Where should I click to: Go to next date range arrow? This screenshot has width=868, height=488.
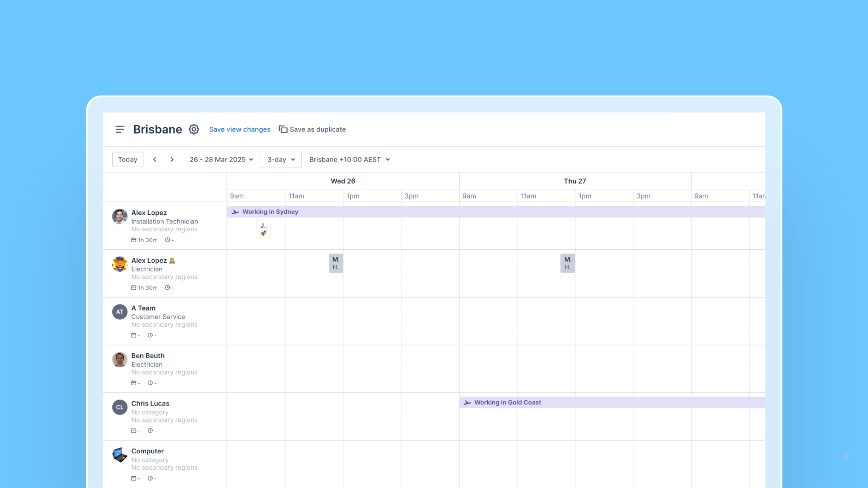pyautogui.click(x=172, y=159)
